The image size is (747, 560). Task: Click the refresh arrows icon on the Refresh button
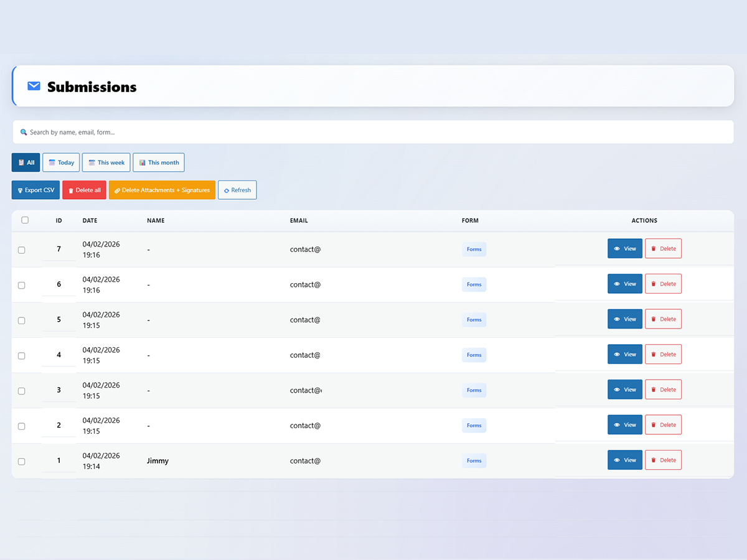coord(227,190)
